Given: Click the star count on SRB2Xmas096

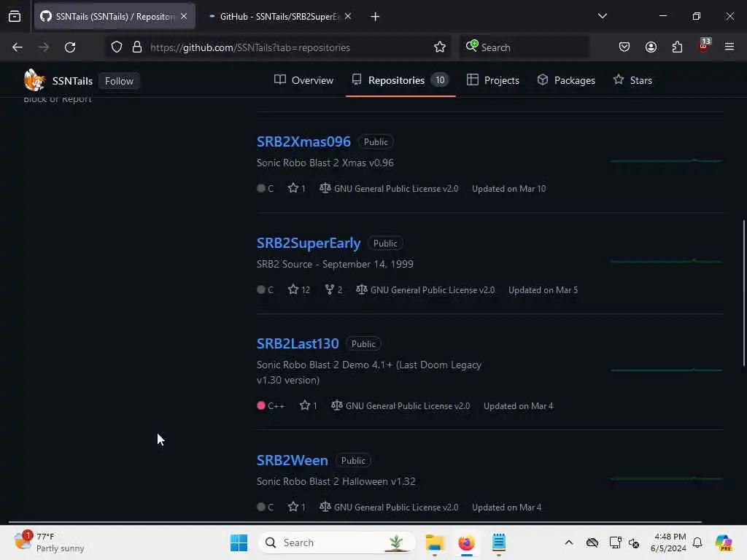Looking at the screenshot, I should 297,188.
